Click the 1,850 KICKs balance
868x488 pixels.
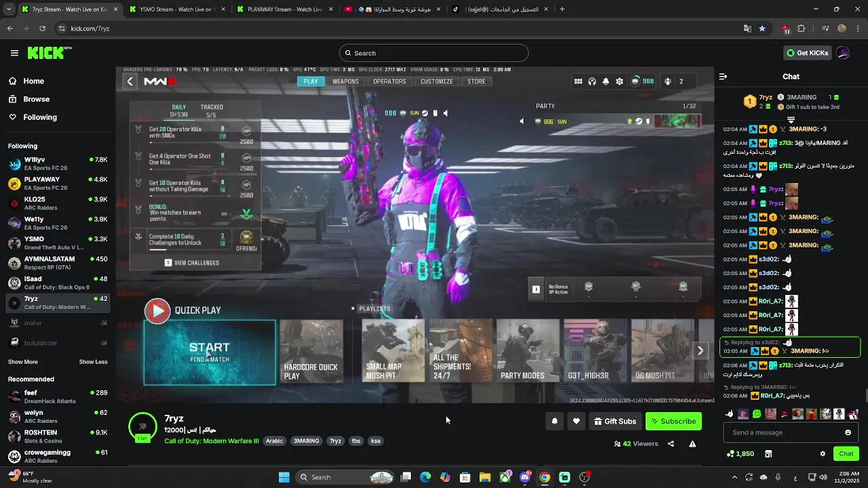pyautogui.click(x=741, y=453)
